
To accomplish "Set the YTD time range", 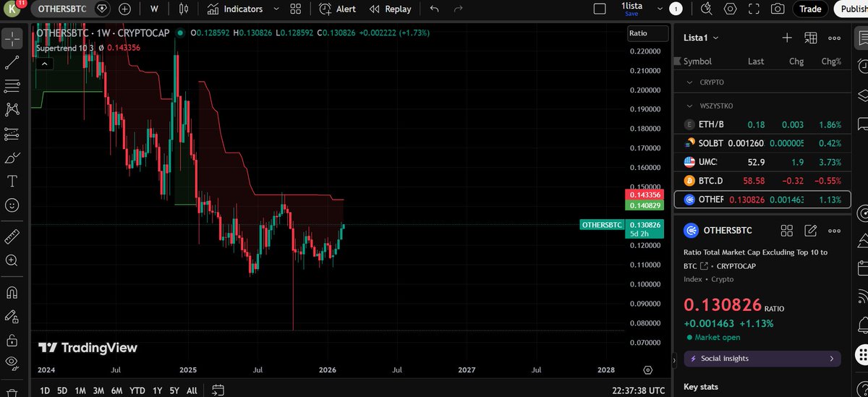I will tap(136, 390).
